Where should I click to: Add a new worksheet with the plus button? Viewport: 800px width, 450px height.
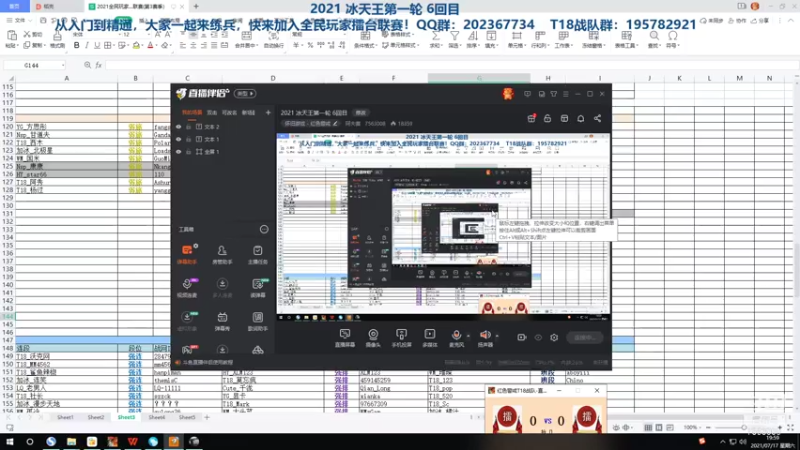[207, 417]
